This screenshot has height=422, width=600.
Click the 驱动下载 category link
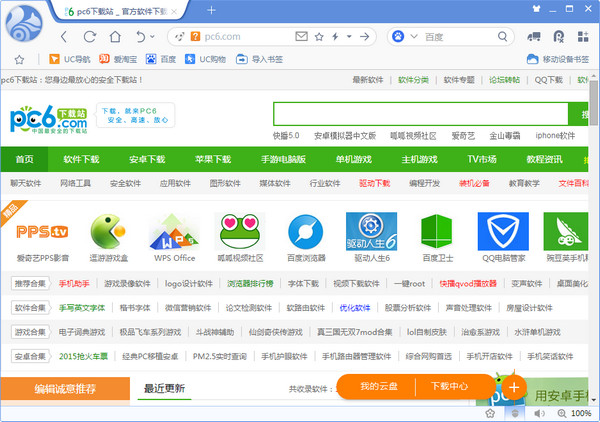point(374,183)
